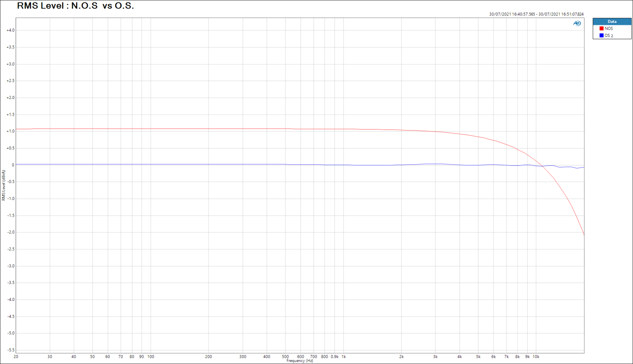Click the +2.0 y-axis tick label
The height and width of the screenshot is (364, 633).
coord(10,98)
